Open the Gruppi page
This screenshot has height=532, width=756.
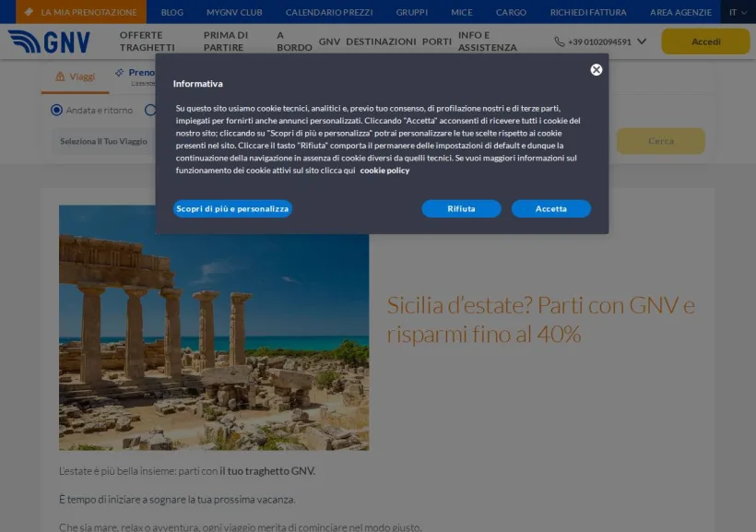click(412, 13)
